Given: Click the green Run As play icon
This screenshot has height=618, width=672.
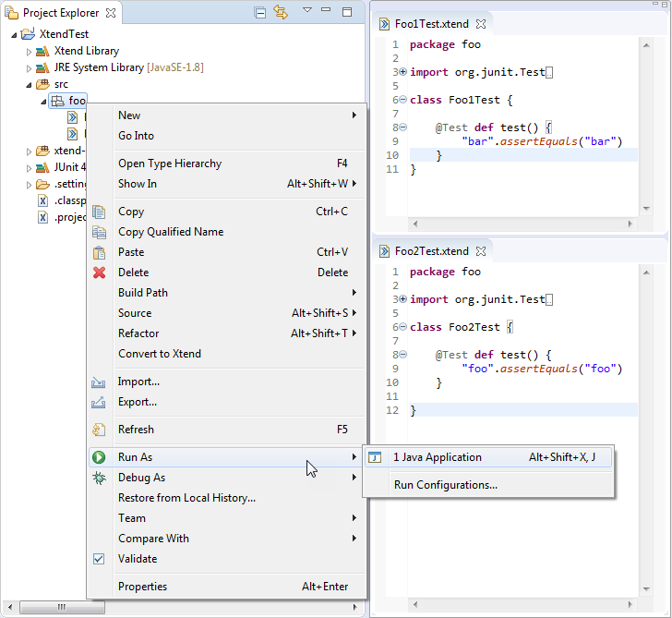Looking at the screenshot, I should click(x=99, y=457).
